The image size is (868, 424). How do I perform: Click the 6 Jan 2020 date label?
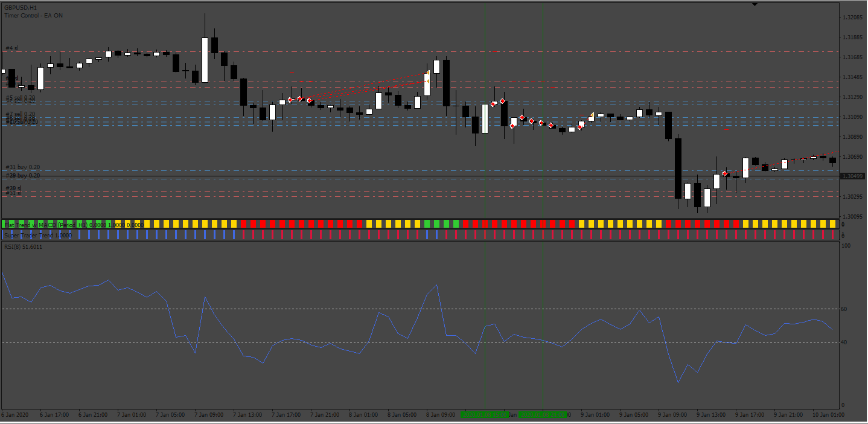pos(15,415)
